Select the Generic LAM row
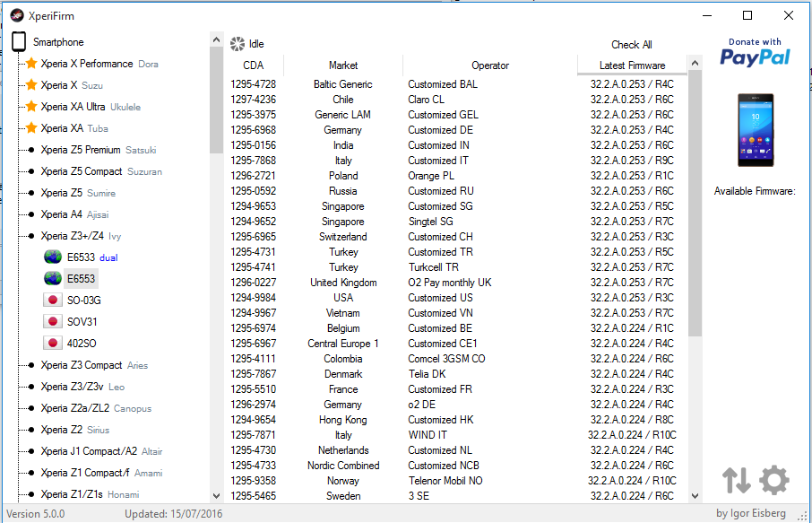The height and width of the screenshot is (523, 812). point(455,115)
